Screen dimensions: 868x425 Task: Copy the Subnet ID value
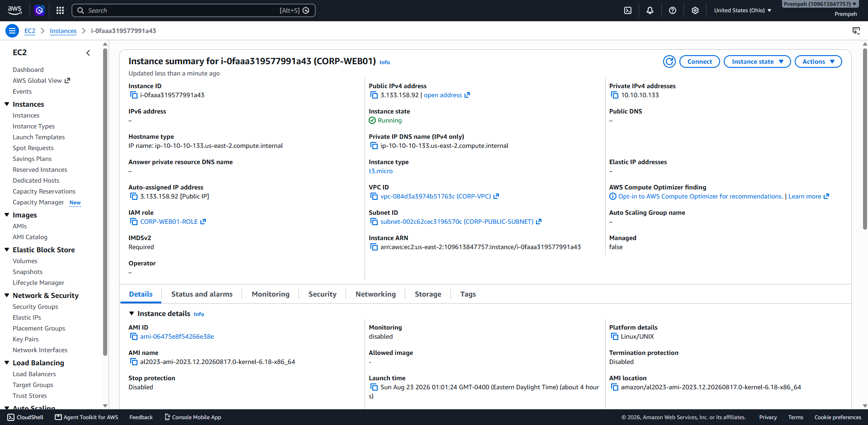[x=374, y=222]
